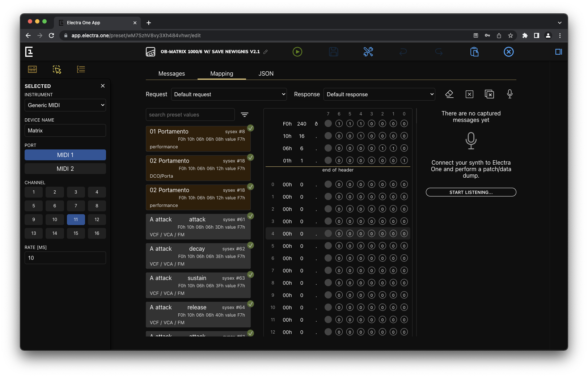This screenshot has height=377, width=588.
Task: Click the eraser icon next to Response
Action: point(449,94)
